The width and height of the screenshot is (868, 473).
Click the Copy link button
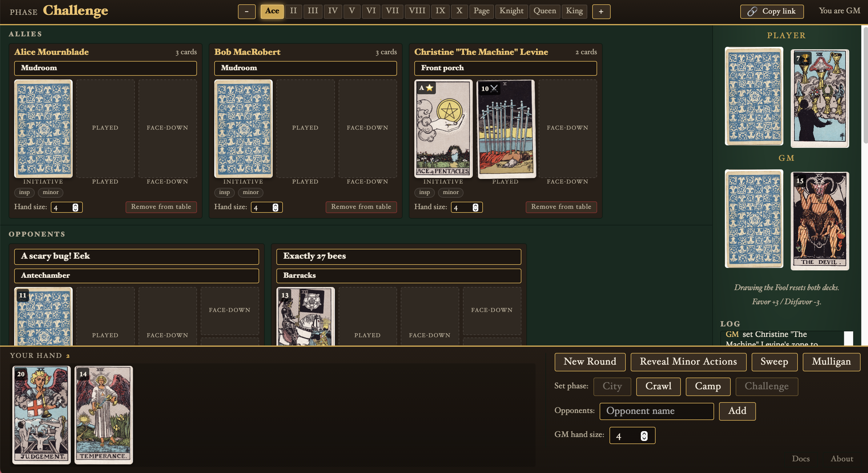pyautogui.click(x=772, y=11)
